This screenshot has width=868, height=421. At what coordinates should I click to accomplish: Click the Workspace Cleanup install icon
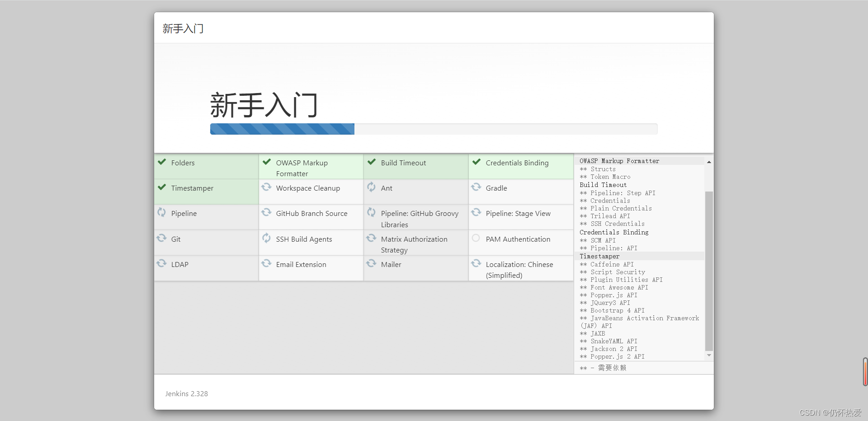[x=266, y=188]
